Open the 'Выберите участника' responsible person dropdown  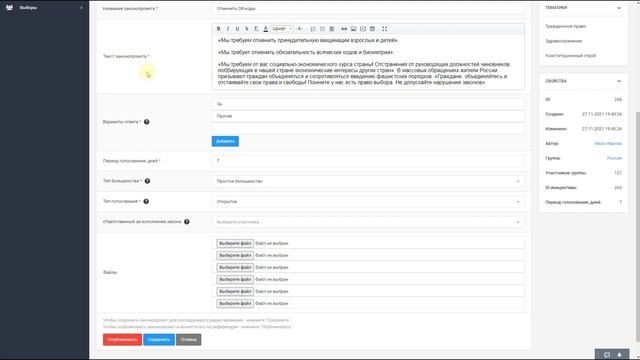click(368, 222)
